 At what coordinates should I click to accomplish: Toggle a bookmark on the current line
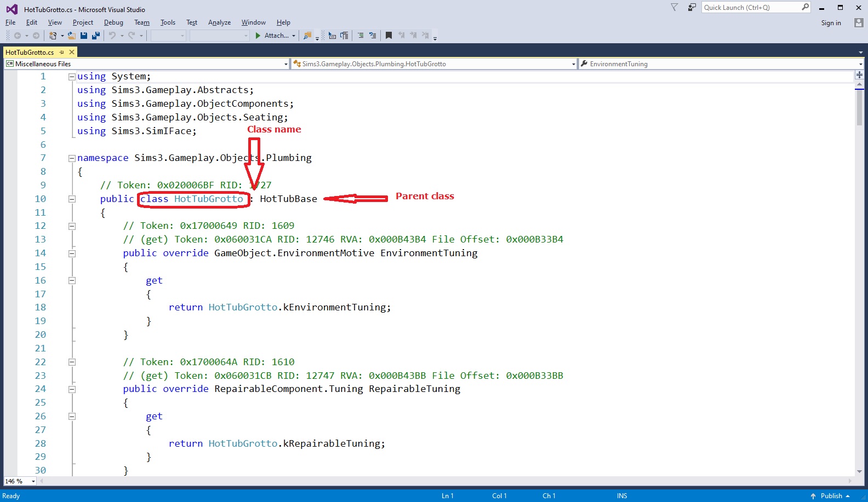(x=389, y=36)
